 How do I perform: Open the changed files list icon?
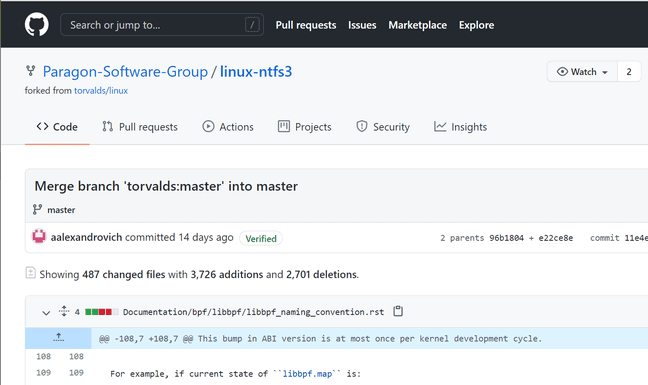pyautogui.click(x=30, y=273)
